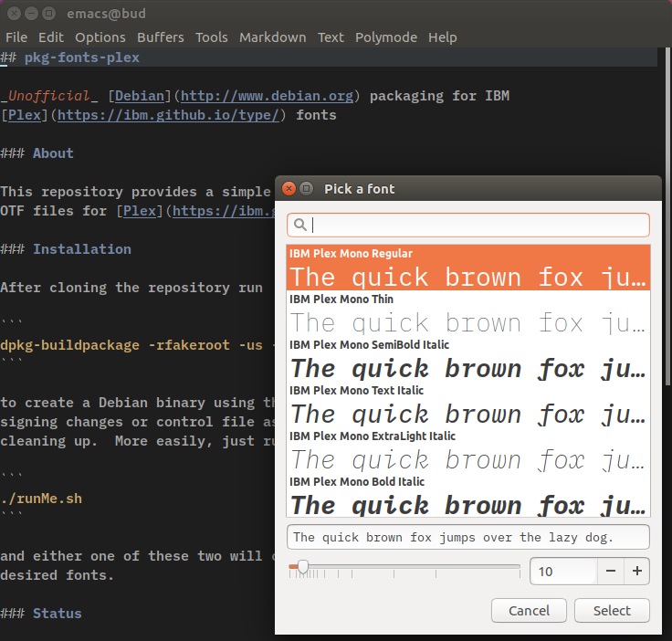
Task: Close the Pick a font dialog
Action: click(x=289, y=188)
